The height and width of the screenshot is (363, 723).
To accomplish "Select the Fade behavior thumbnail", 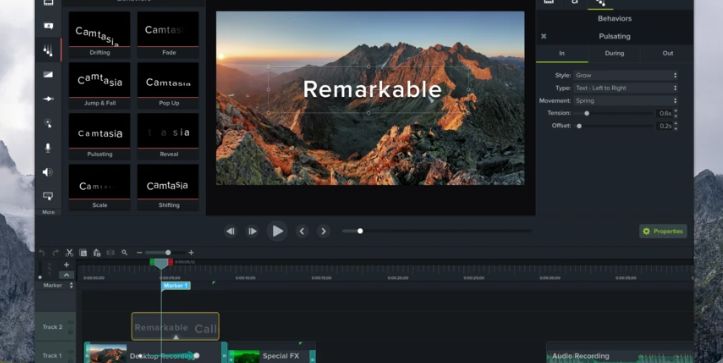I will (168, 35).
